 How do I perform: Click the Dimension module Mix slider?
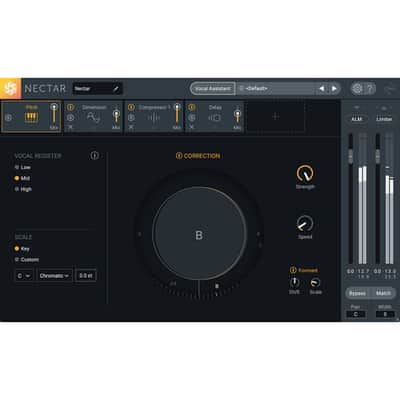pyautogui.click(x=116, y=114)
